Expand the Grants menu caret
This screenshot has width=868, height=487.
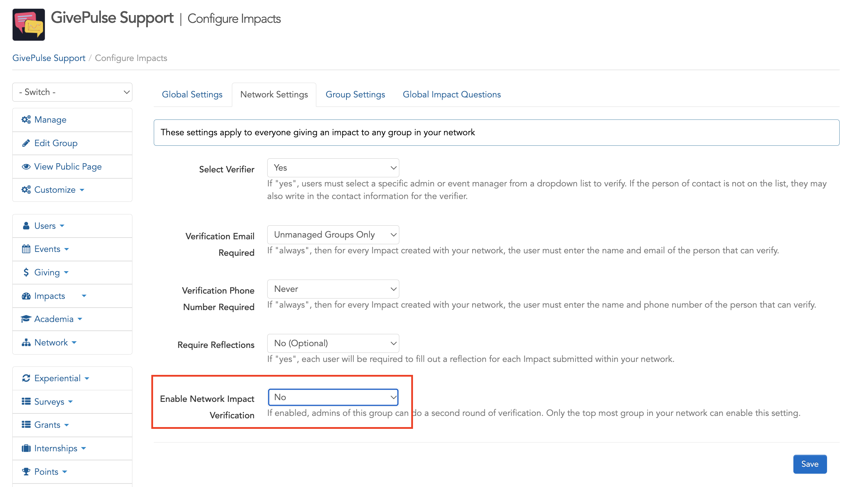[67, 425]
